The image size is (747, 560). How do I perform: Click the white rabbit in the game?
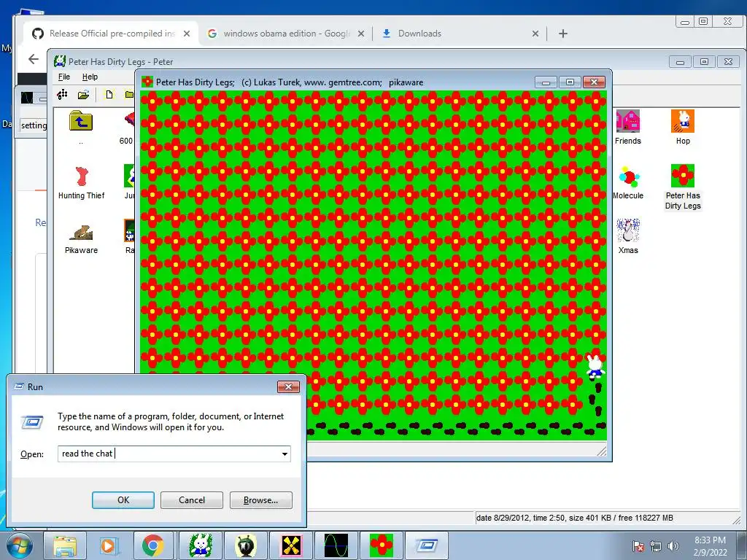click(595, 366)
